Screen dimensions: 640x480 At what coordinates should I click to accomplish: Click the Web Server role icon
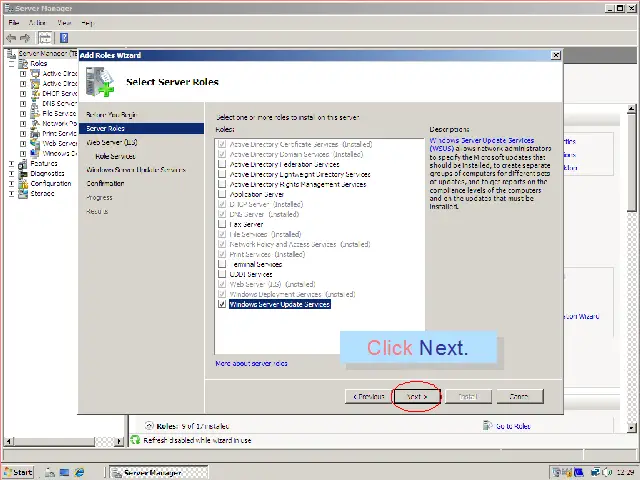point(36,144)
